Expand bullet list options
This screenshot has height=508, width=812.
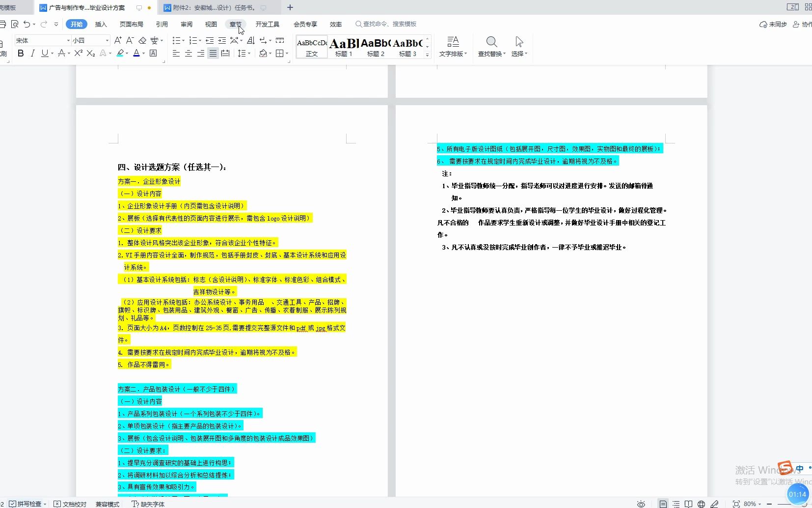tap(184, 40)
